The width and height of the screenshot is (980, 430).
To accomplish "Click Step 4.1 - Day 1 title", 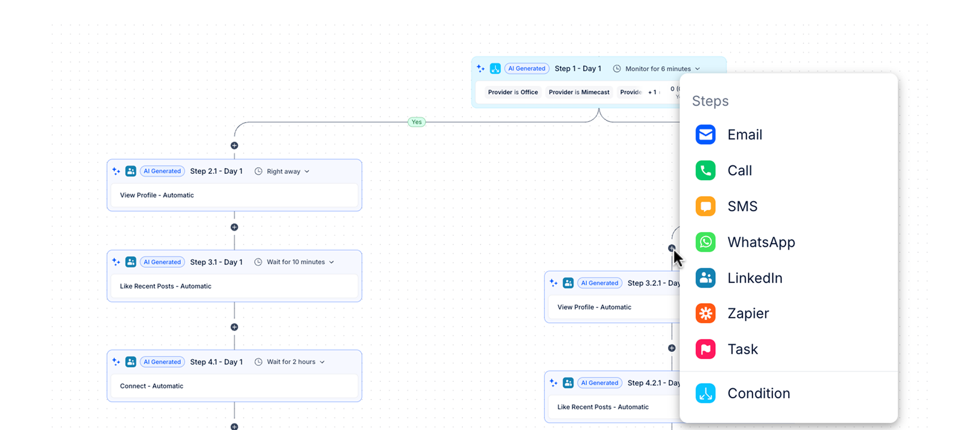I will 217,362.
